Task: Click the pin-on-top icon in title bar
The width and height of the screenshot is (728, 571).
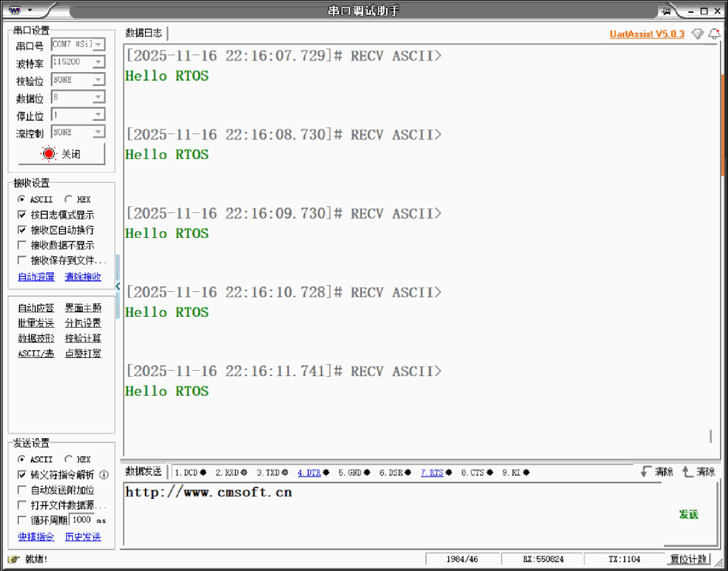Action: [x=667, y=11]
